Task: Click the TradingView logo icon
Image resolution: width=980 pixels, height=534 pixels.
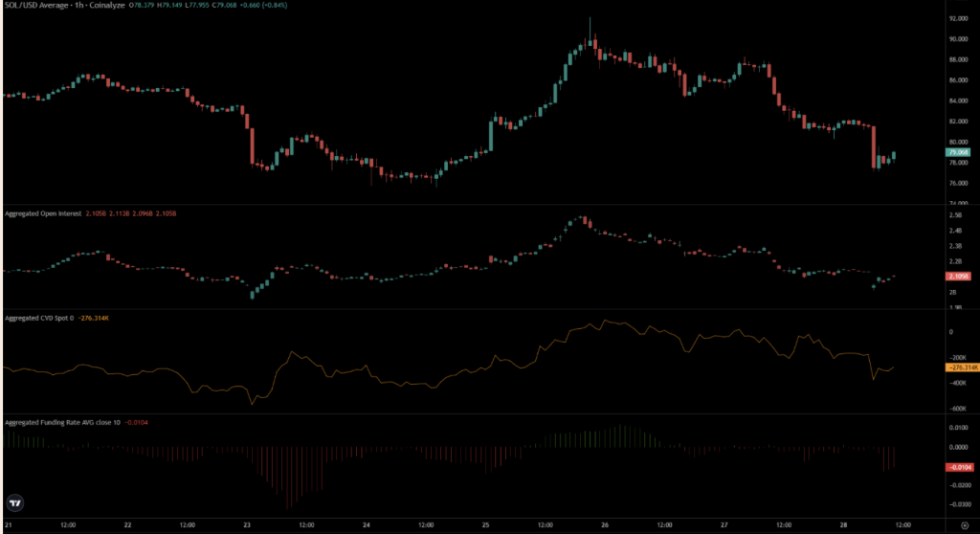Action: pos(14,501)
